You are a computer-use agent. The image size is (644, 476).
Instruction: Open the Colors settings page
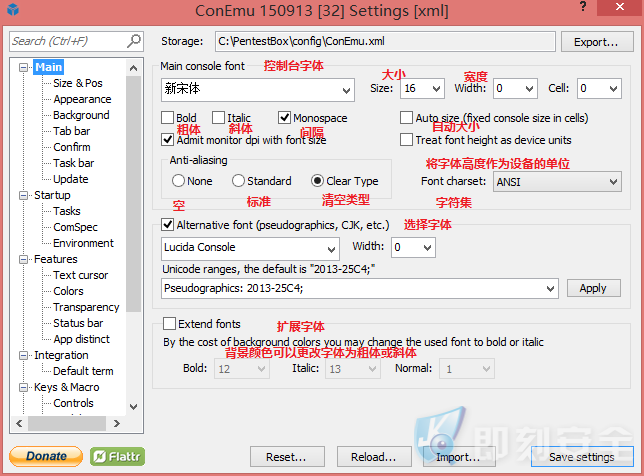68,291
